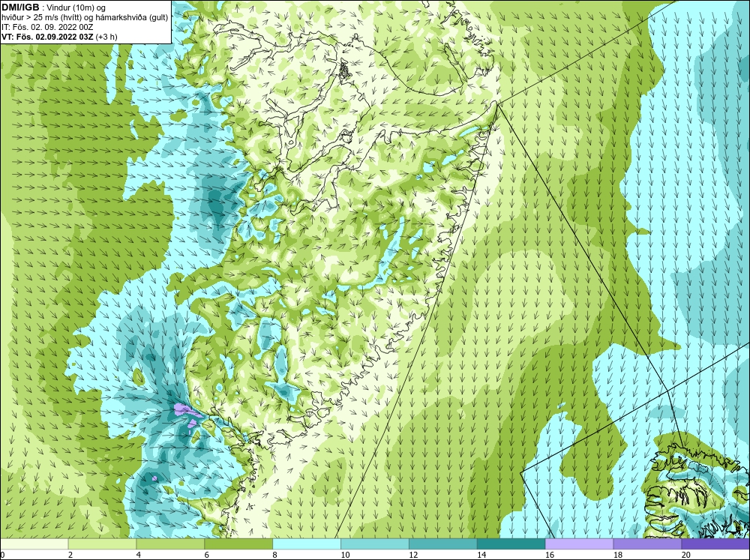
Task: Click the legend label '14'
Action: point(481,555)
